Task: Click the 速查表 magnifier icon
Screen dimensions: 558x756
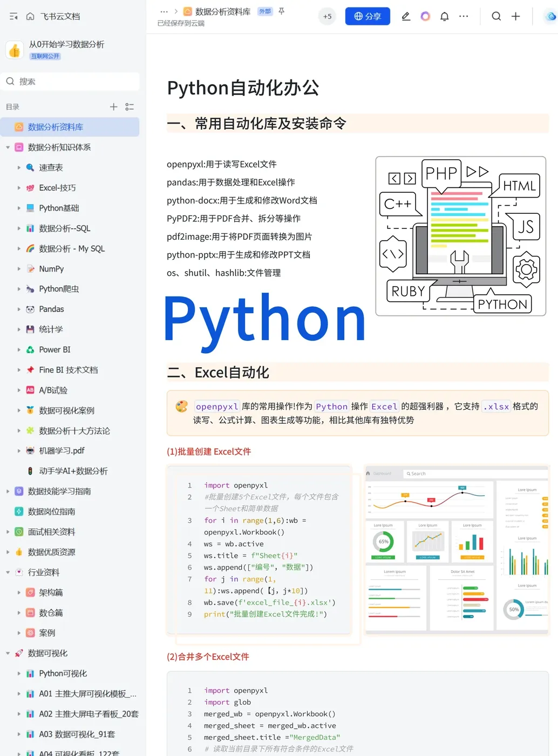Action: coord(30,167)
